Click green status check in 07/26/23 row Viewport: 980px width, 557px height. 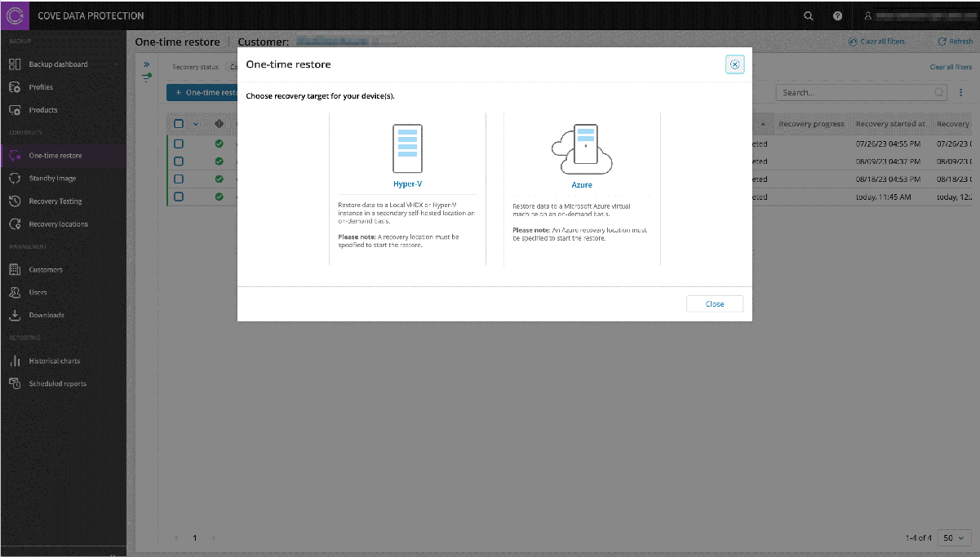pyautogui.click(x=219, y=144)
